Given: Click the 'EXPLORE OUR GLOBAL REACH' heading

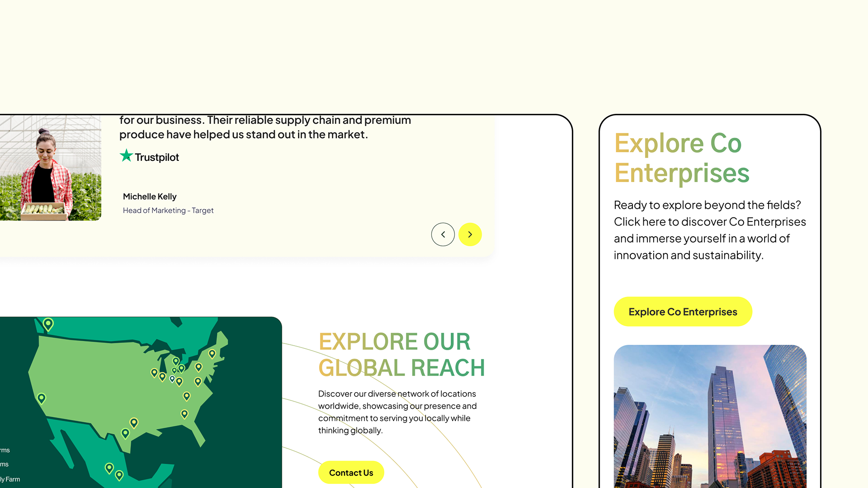Looking at the screenshot, I should (x=401, y=355).
